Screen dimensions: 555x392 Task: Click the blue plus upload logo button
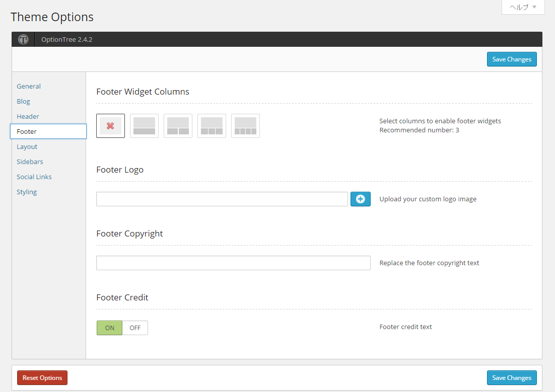[360, 199]
